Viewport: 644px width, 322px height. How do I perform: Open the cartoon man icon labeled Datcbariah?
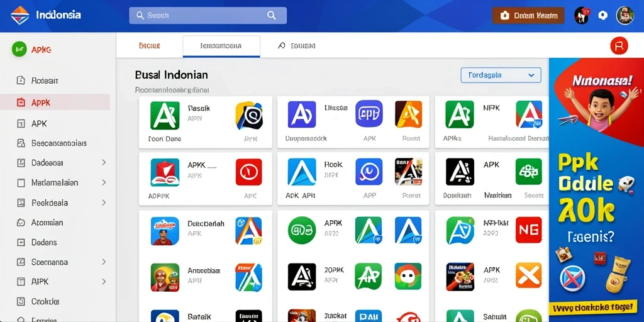tap(165, 231)
